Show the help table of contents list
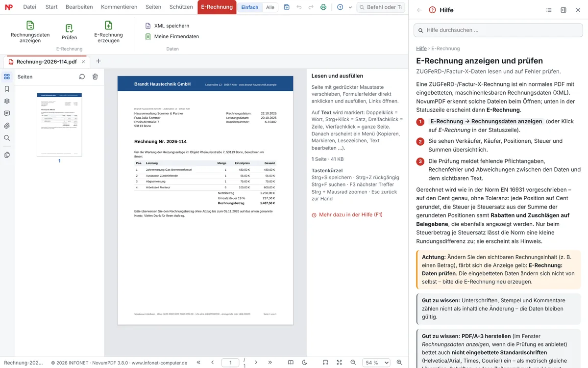The width and height of the screenshot is (588, 368). (x=549, y=10)
